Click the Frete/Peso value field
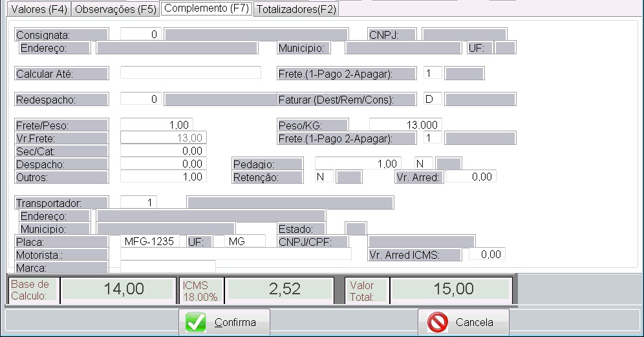The height and width of the screenshot is (337, 644). click(x=156, y=125)
